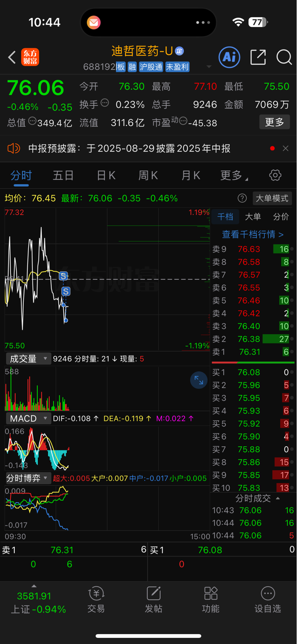Select the 卖2 76.38 order row

point(253,339)
